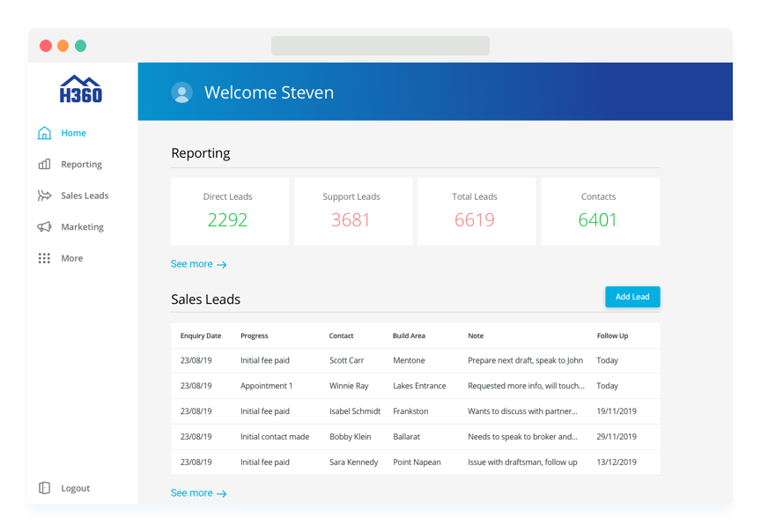Click the 13/12/2019 follow up date
This screenshot has width=761, height=532.
point(617,462)
